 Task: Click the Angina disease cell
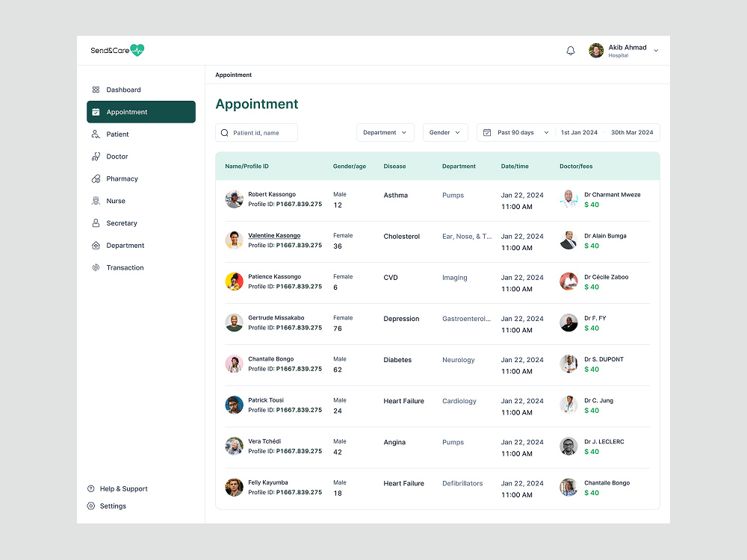[394, 442]
